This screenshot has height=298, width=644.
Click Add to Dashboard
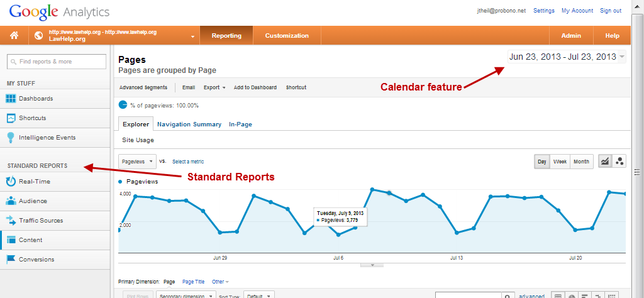point(255,87)
